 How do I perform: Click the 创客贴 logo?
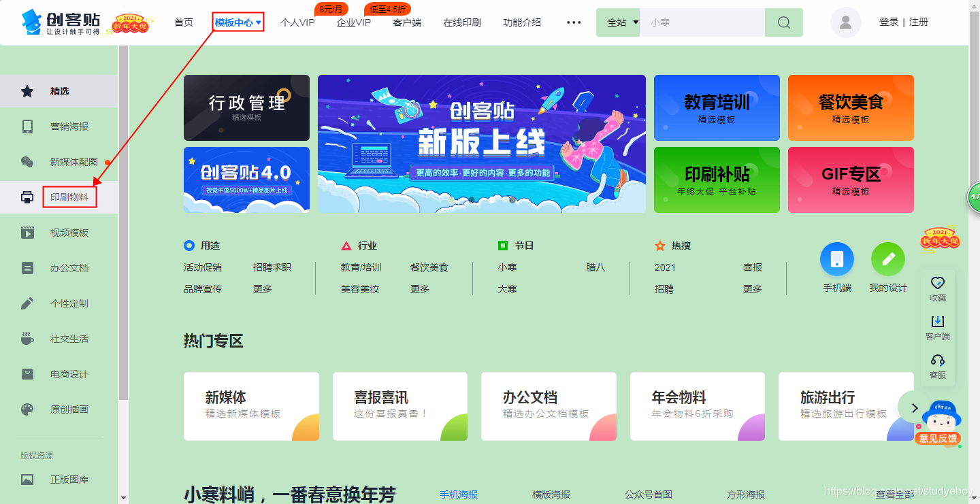pyautogui.click(x=61, y=22)
